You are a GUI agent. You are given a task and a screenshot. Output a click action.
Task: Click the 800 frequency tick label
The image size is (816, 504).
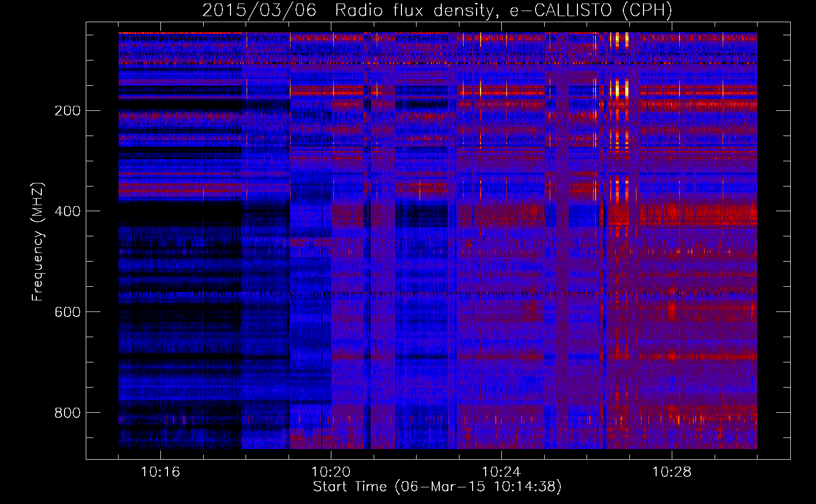(68, 413)
